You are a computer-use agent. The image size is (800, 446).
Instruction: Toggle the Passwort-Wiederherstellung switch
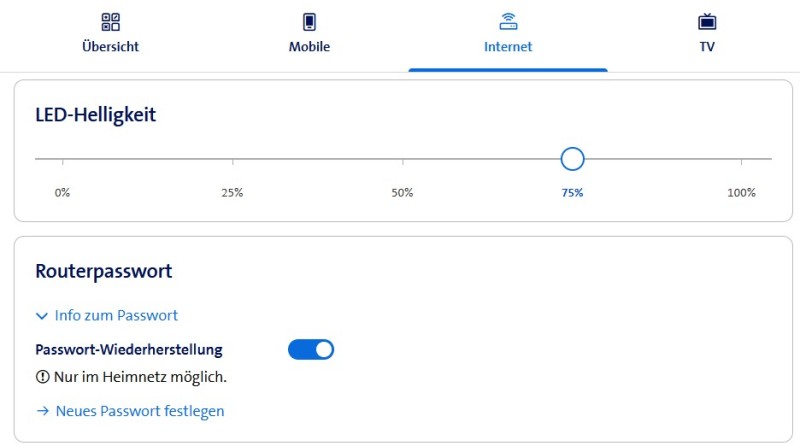(311, 349)
